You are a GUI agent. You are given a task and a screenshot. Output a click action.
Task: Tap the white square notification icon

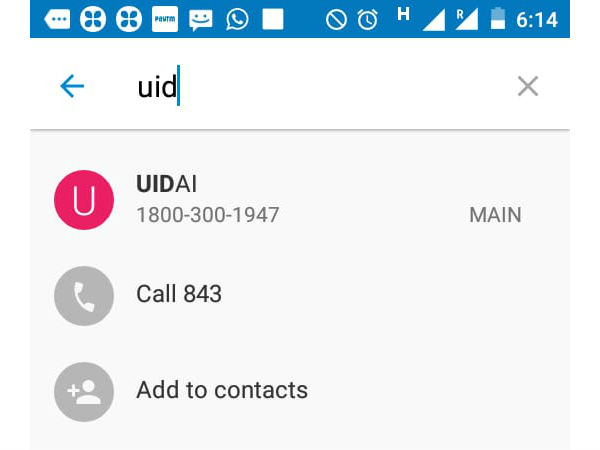273,19
